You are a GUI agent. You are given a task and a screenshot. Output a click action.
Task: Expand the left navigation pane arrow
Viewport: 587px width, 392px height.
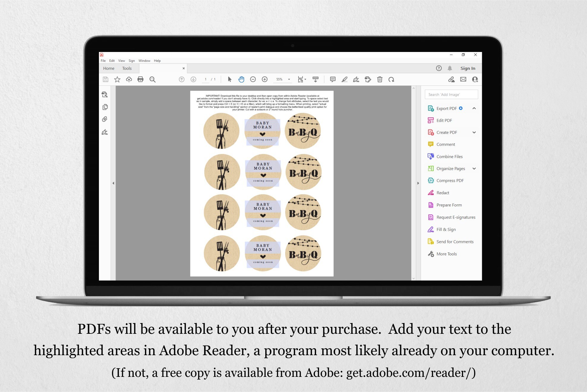pos(113,183)
